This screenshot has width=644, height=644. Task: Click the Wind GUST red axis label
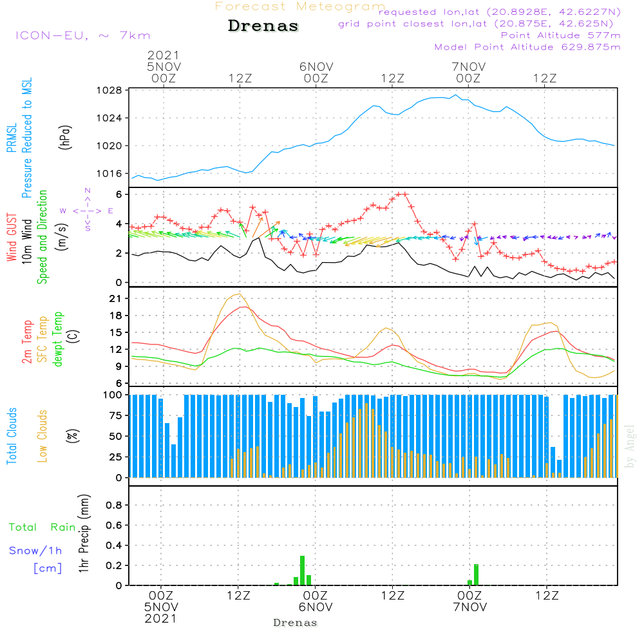[x=12, y=237]
